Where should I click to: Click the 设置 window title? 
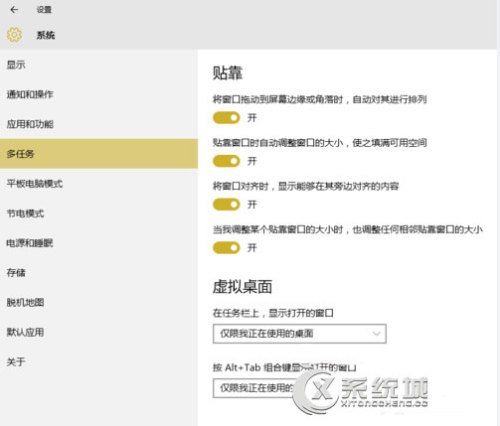pyautogui.click(x=44, y=10)
